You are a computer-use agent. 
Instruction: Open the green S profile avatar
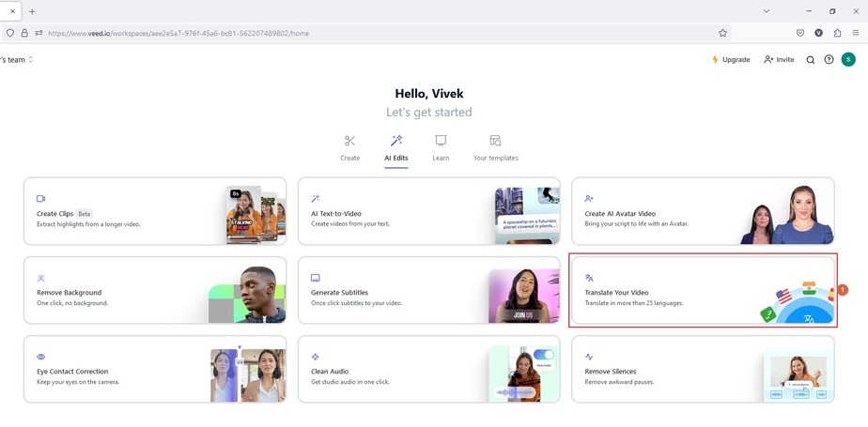[848, 60]
